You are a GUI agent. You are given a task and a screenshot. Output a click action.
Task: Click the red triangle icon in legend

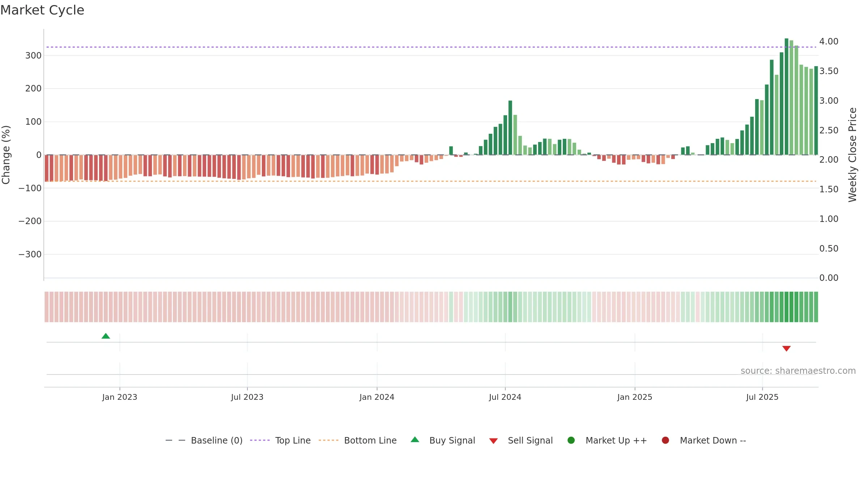pyautogui.click(x=493, y=441)
